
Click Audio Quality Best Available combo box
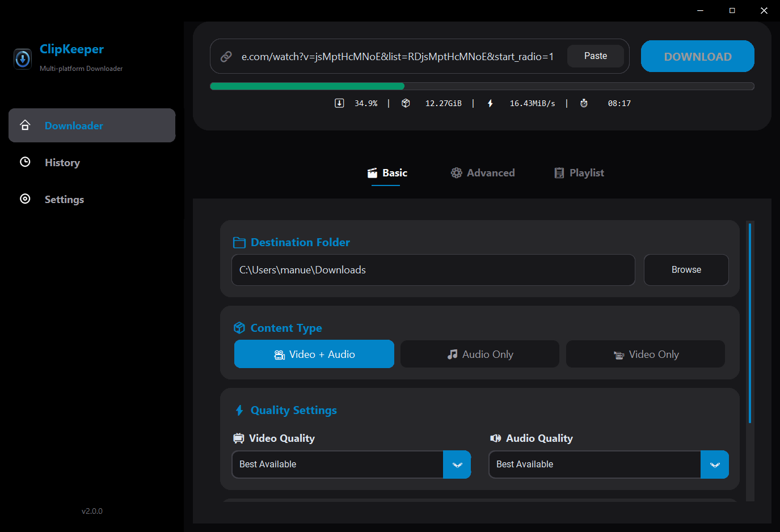click(x=609, y=465)
